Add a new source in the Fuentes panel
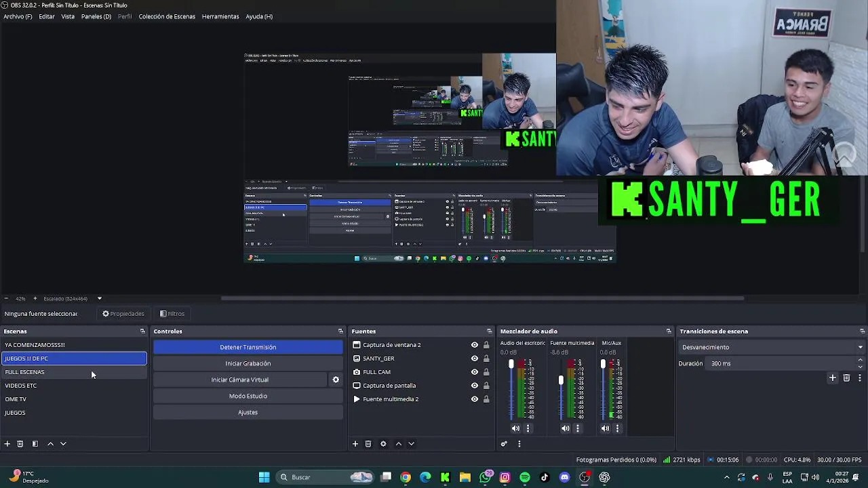 355,444
